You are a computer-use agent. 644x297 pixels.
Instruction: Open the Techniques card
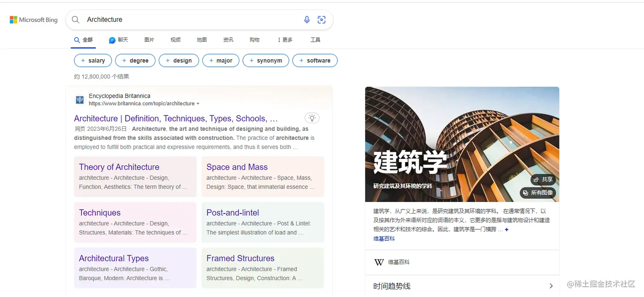[x=135, y=222]
